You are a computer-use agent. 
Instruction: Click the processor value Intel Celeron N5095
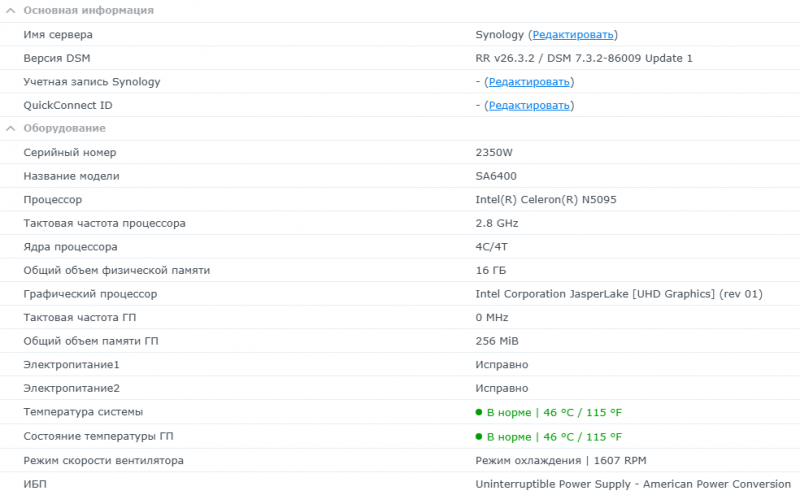click(x=546, y=199)
